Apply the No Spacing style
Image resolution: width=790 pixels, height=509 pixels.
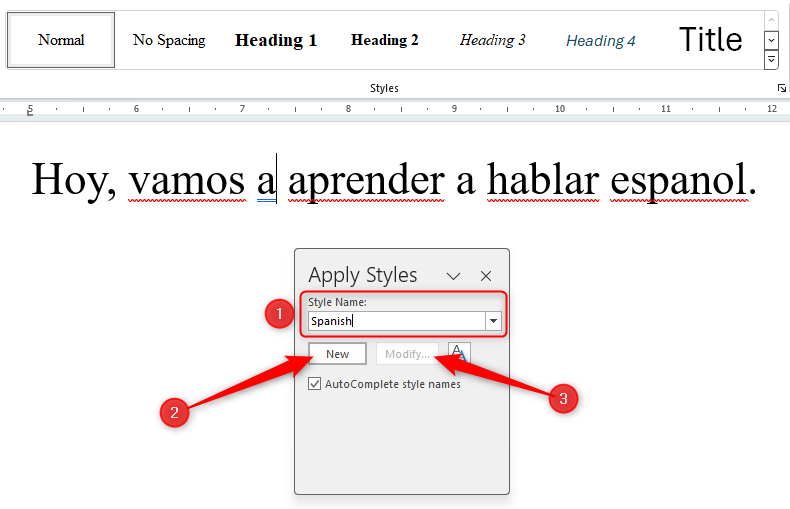(x=169, y=40)
